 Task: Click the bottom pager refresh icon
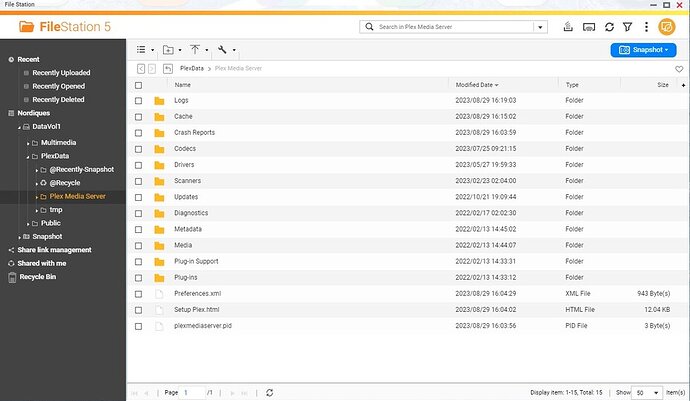[269, 392]
